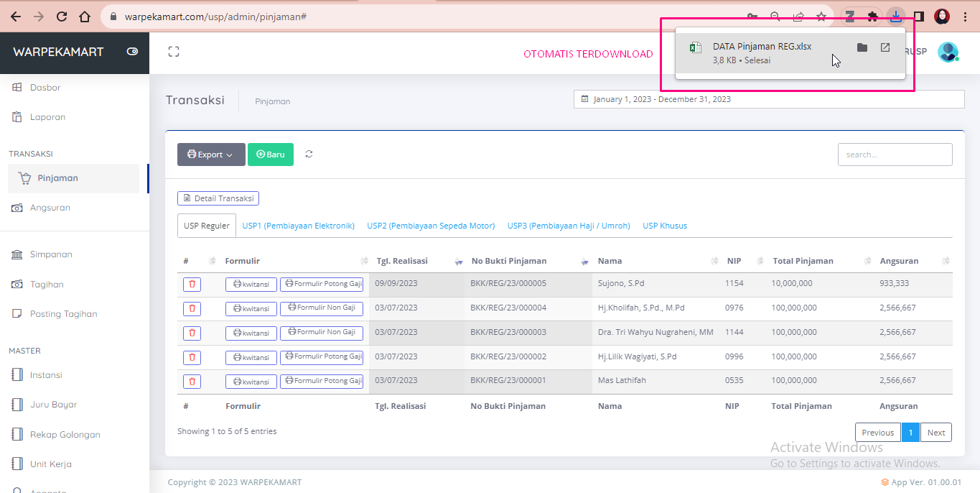This screenshot has width=980, height=493.
Task: Click browser back arrow
Action: pyautogui.click(x=15, y=17)
